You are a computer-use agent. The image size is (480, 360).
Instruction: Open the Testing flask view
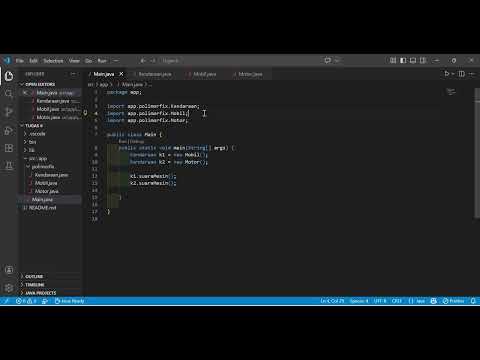[9, 166]
